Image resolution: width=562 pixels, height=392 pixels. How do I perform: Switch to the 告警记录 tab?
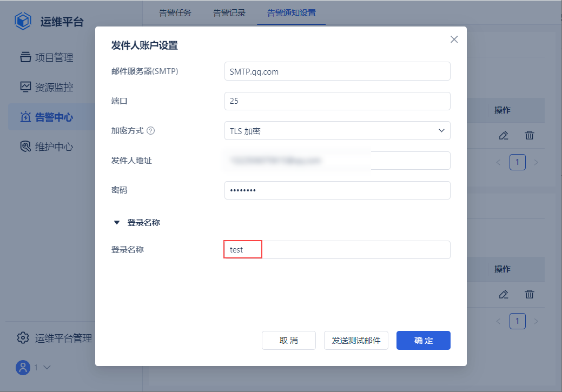229,13
